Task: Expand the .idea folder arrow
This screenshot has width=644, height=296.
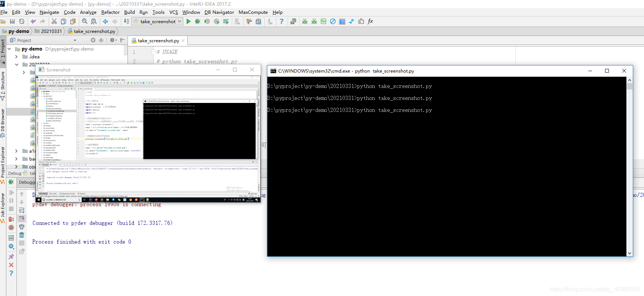Action: (x=16, y=57)
